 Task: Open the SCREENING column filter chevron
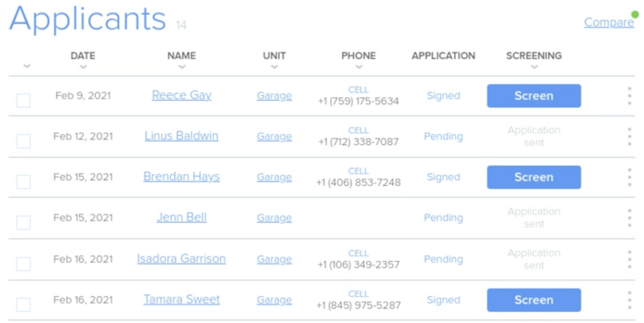pos(534,67)
